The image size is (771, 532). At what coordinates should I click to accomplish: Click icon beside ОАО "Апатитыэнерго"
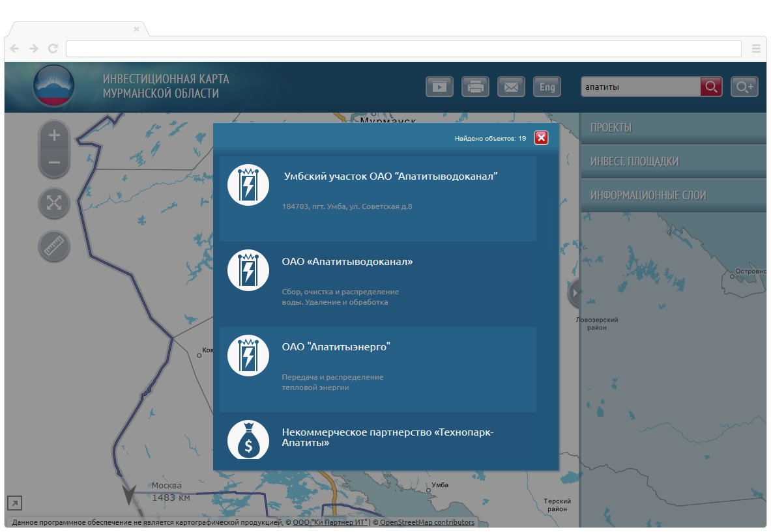tap(248, 356)
